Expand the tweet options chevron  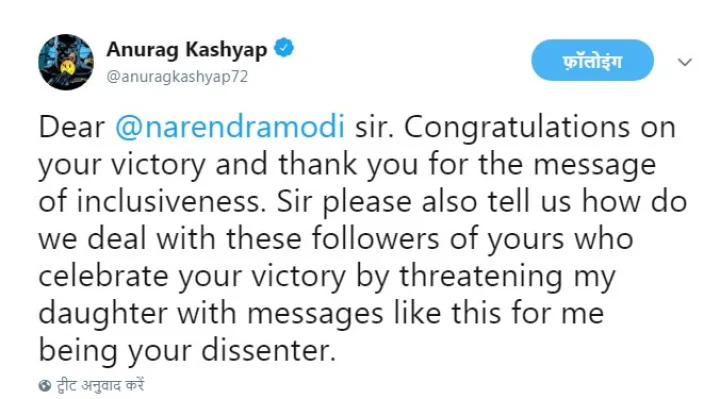pos(685,62)
